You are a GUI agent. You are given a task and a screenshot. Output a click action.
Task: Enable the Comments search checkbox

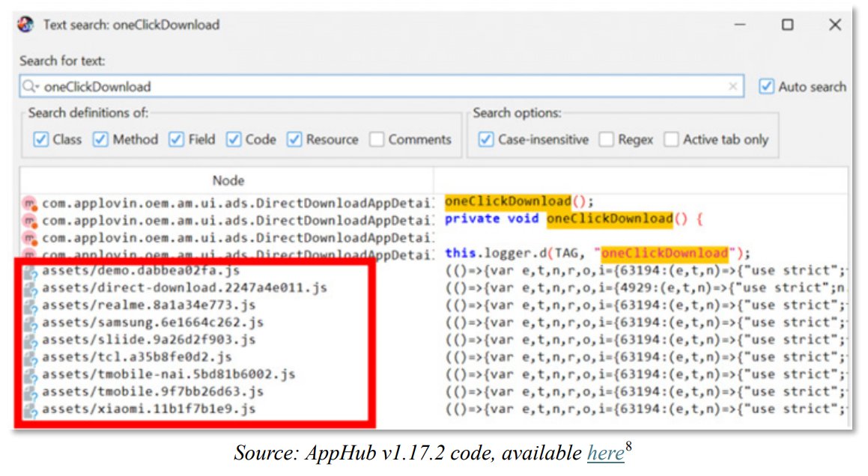(x=377, y=139)
